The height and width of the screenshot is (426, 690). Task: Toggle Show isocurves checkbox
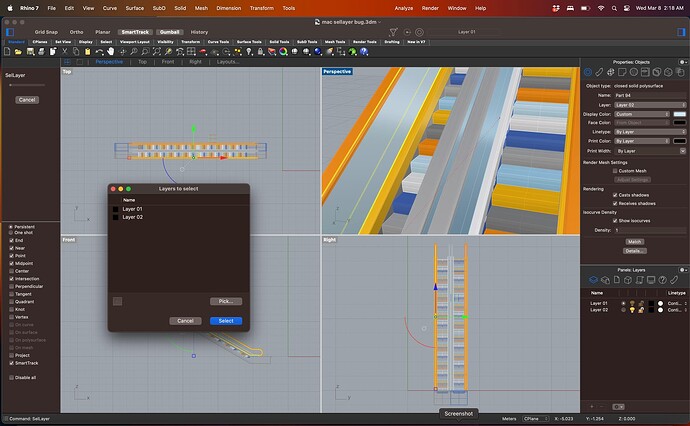(615, 220)
